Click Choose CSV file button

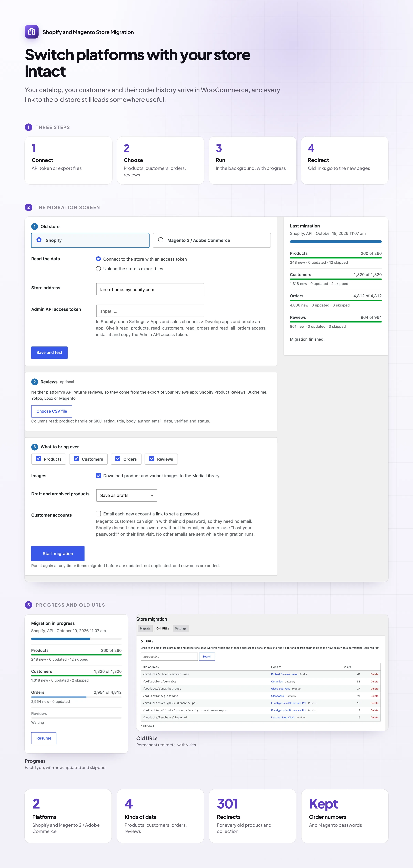coord(52,411)
